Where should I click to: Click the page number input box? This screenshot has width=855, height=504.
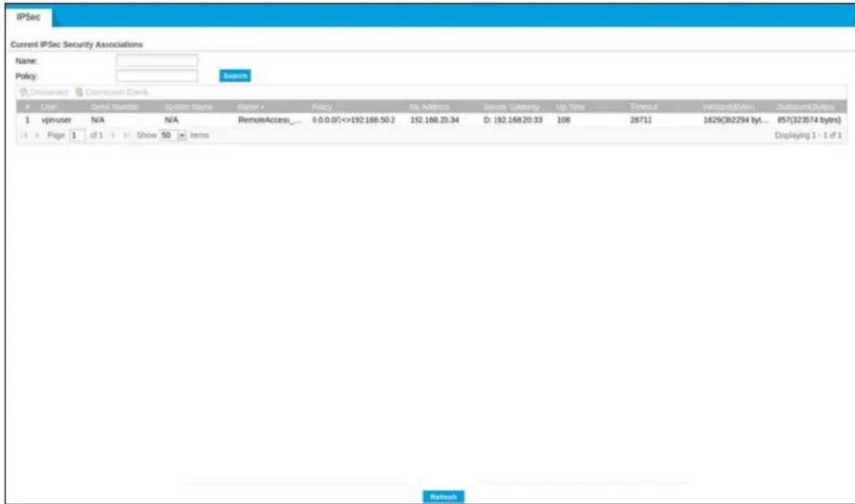77,135
